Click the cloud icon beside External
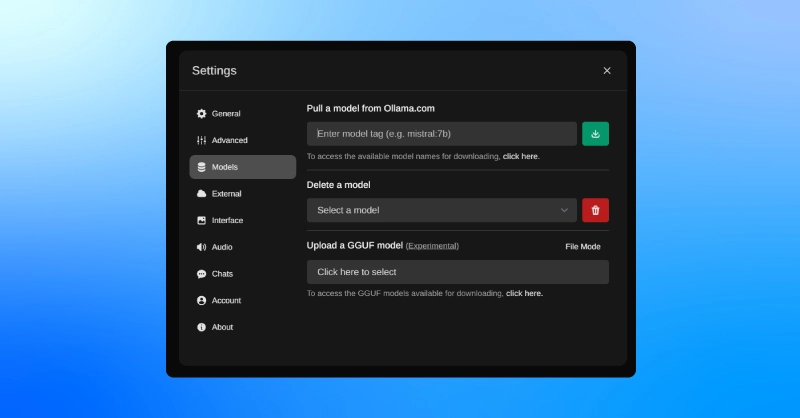The width and height of the screenshot is (800, 418). (202, 193)
